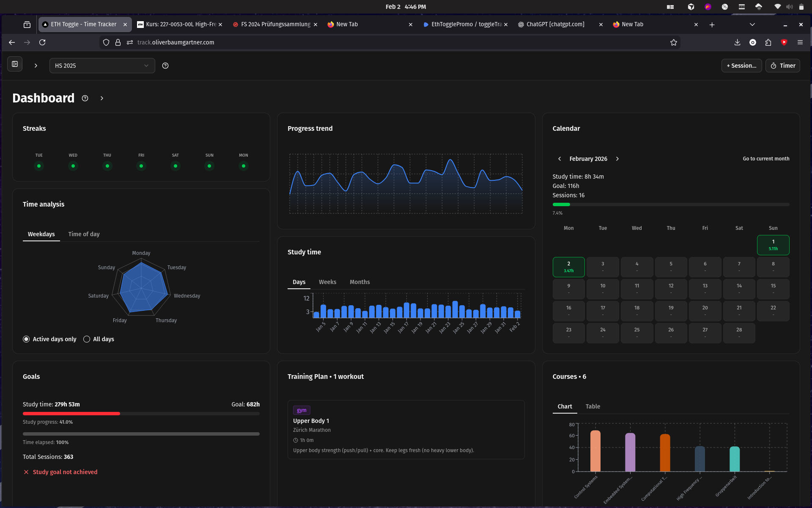Start the Timer with stopwatch button
This screenshot has width=812, height=508.
[782, 66]
